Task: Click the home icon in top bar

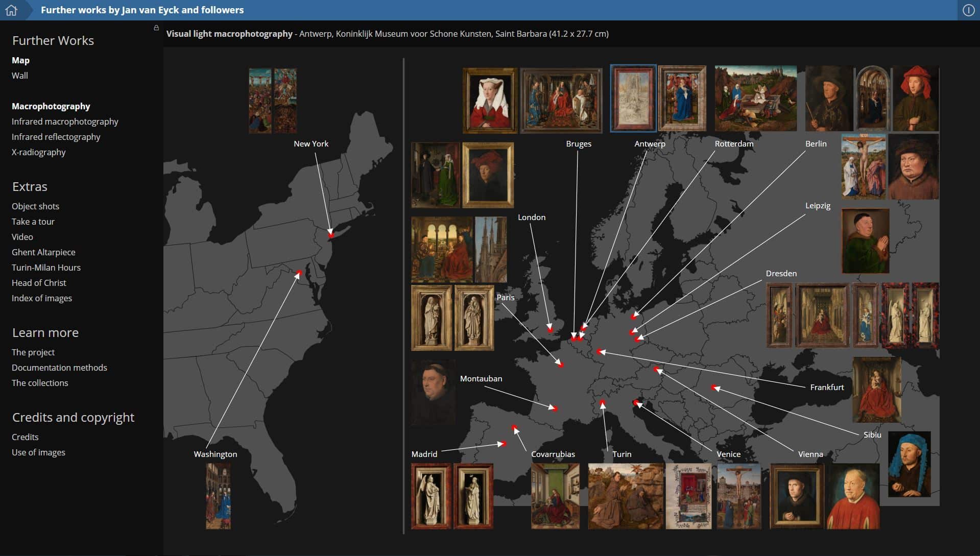Action: tap(11, 10)
